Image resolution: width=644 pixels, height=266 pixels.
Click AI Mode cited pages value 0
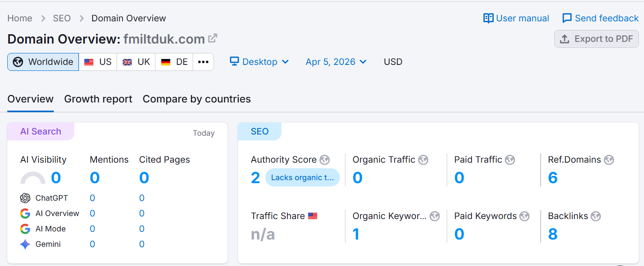pos(142,229)
